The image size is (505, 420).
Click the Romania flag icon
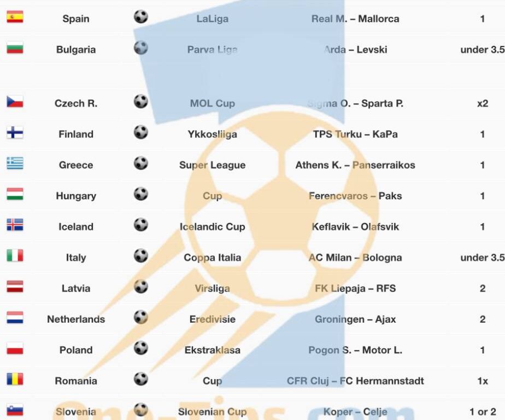[x=15, y=379]
